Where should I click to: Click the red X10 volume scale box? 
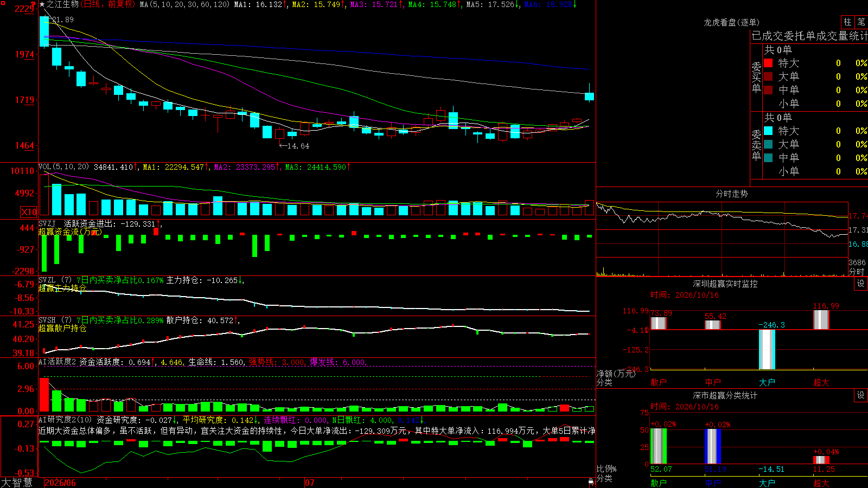click(x=29, y=212)
